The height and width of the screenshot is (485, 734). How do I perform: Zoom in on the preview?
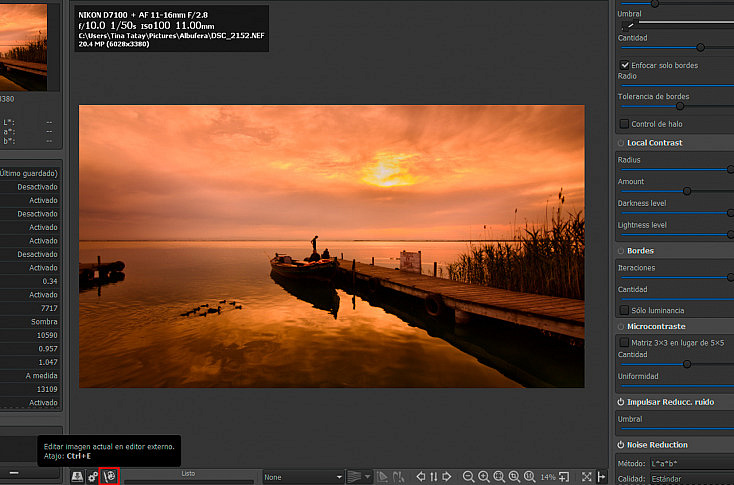(x=484, y=477)
